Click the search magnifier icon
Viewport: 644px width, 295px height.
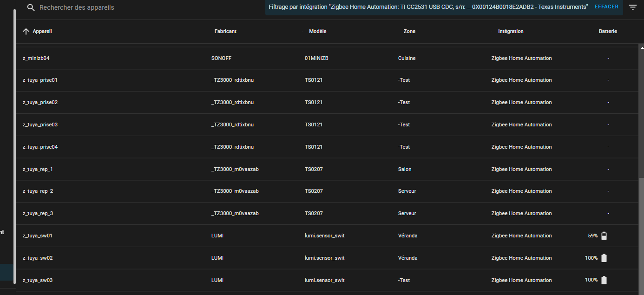pyautogui.click(x=31, y=7)
